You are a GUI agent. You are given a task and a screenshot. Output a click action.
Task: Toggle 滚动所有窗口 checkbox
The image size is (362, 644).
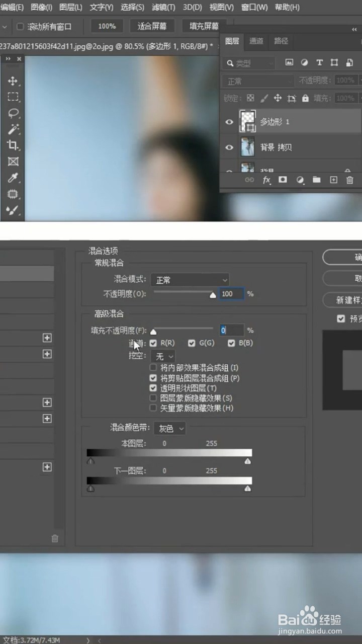coord(21,27)
